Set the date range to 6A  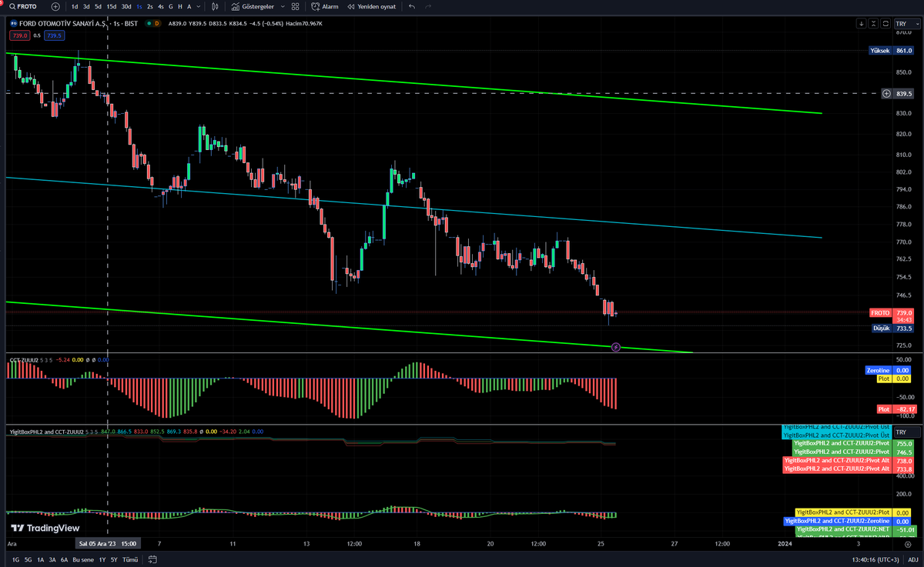click(65, 559)
